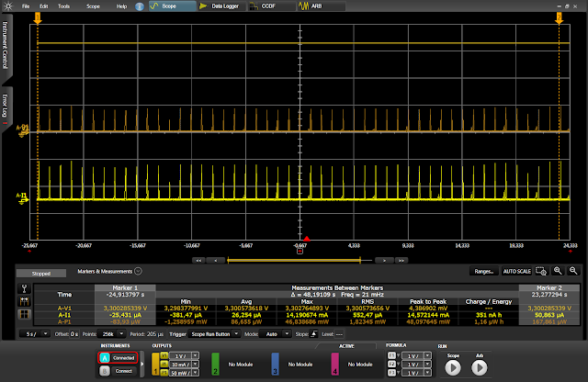Click the zoom out magnifier icon

[573, 271]
